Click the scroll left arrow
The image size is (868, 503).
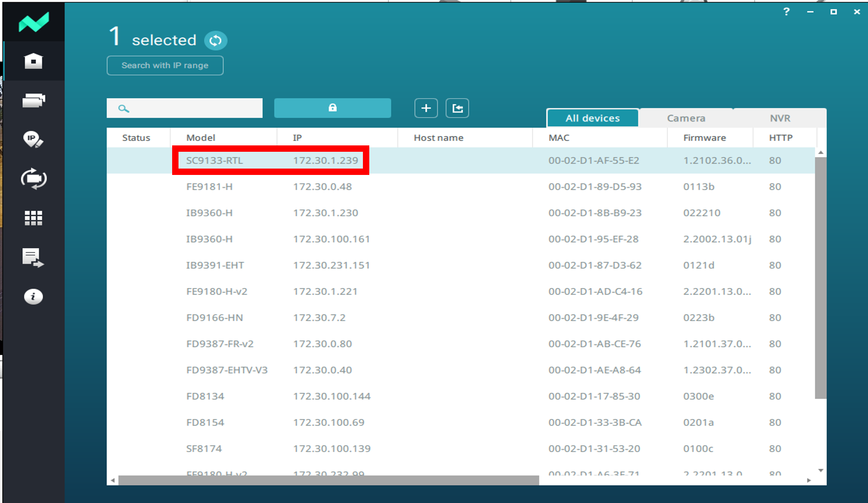coord(113,480)
